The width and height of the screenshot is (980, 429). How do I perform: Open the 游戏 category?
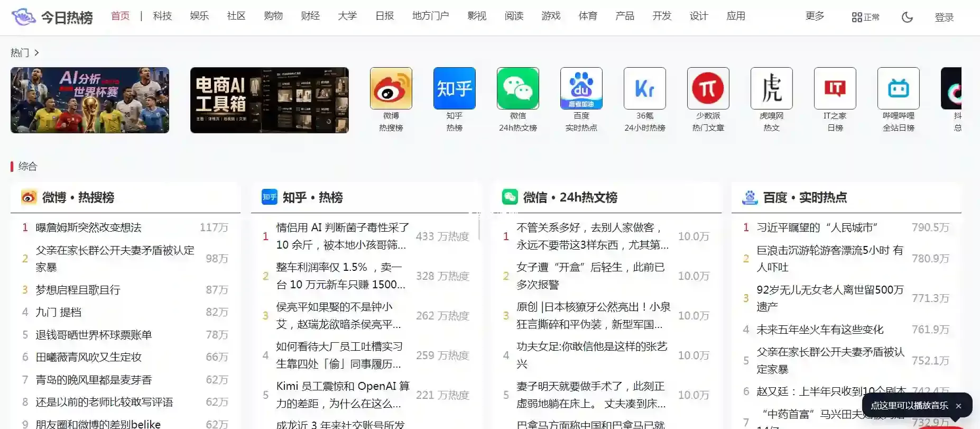tap(551, 16)
